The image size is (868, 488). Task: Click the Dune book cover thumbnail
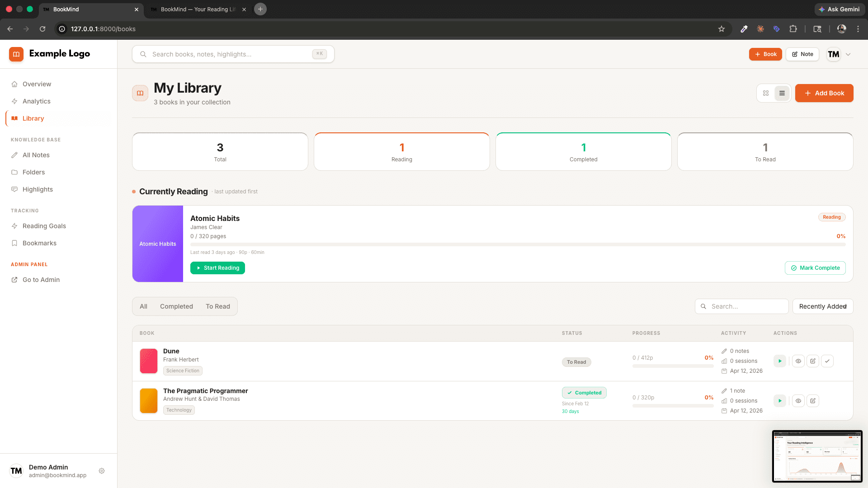point(149,361)
